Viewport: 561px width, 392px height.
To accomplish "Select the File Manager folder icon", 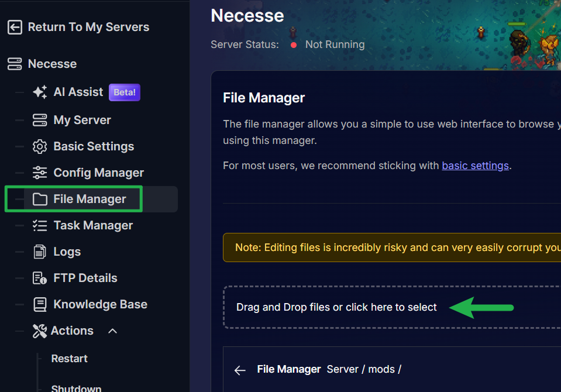I will point(40,200).
